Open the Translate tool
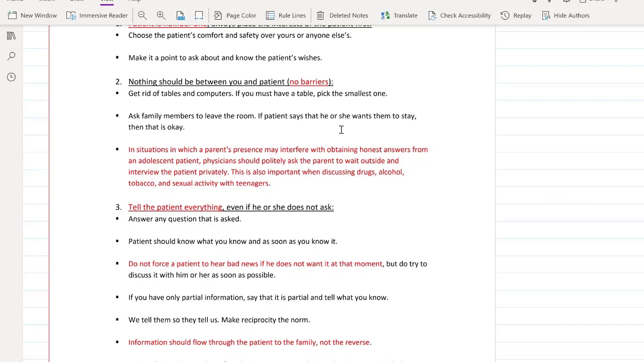The width and height of the screenshot is (644, 362). click(399, 15)
